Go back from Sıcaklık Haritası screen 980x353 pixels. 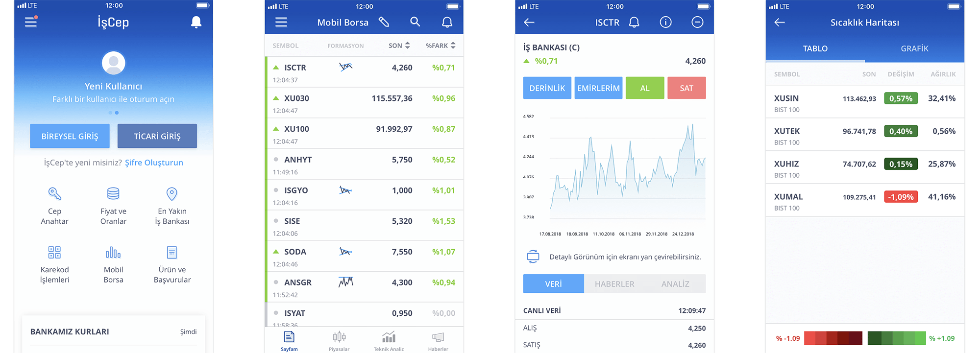pos(780,22)
